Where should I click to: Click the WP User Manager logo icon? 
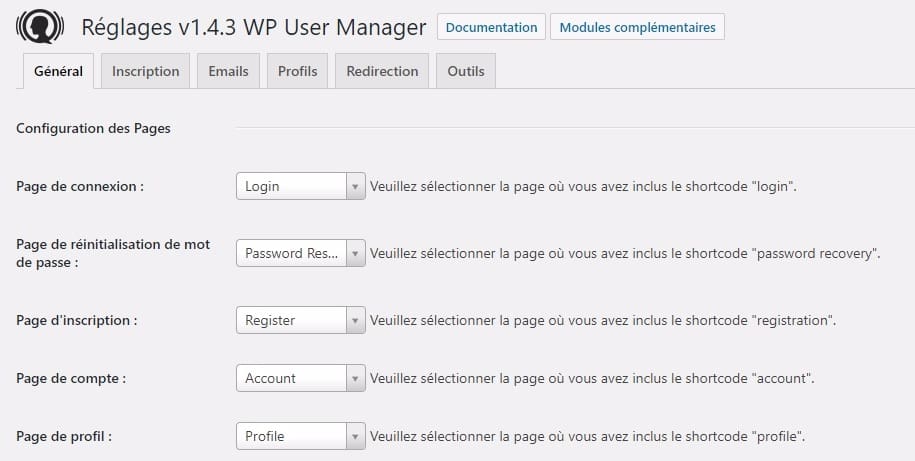40,27
